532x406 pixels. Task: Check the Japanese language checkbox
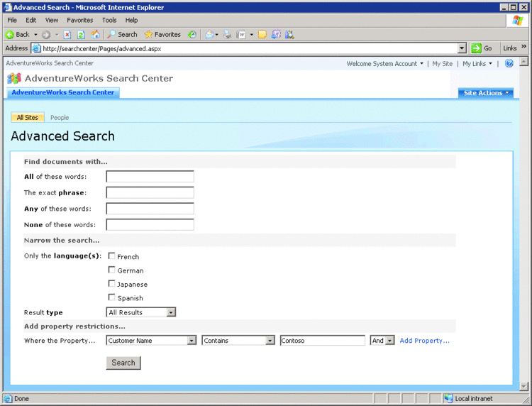111,283
